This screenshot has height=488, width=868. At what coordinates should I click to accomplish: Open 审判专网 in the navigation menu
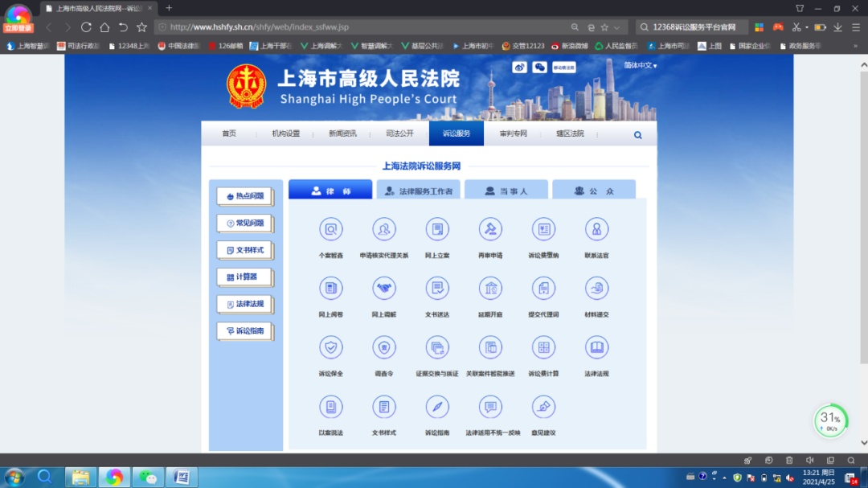pos(513,133)
